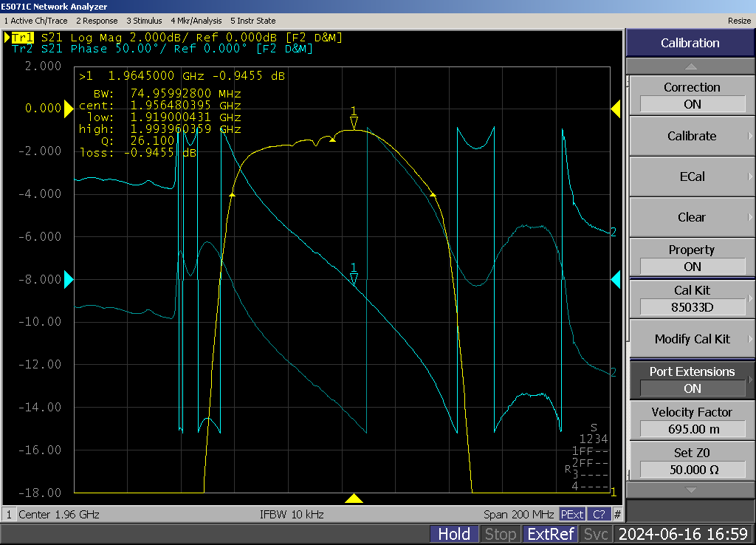Click the Velocity Factor value field
756x545 pixels.
pos(691,429)
